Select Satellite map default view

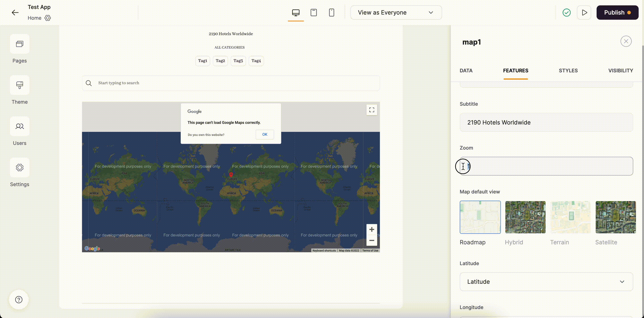point(616,217)
